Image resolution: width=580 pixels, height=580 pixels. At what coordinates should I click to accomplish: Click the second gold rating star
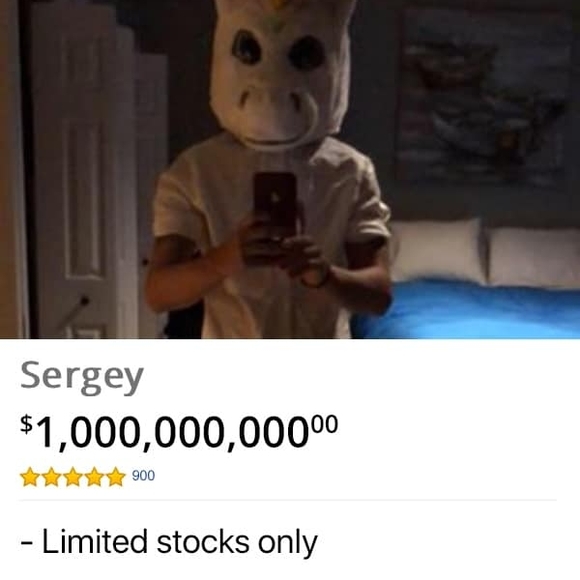[51, 476]
